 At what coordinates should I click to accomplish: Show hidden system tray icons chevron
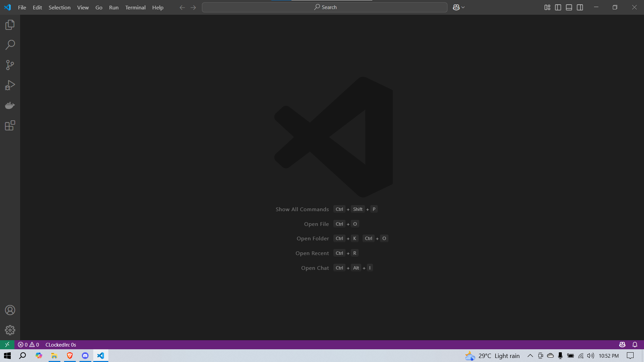pos(530,356)
